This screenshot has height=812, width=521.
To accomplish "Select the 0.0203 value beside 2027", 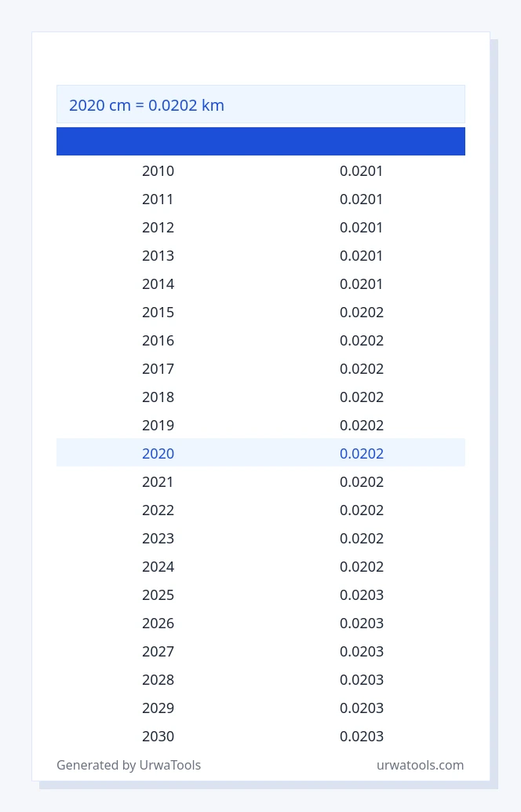I will pyautogui.click(x=362, y=651).
